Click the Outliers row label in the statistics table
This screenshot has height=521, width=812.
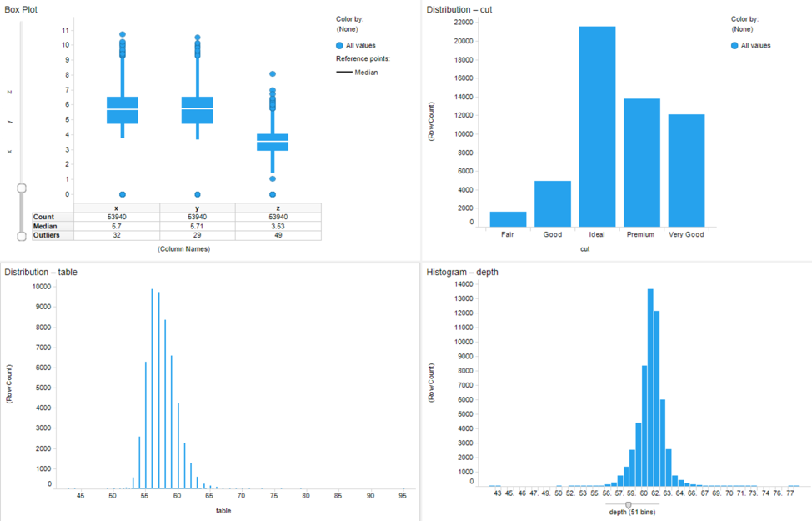coord(48,234)
